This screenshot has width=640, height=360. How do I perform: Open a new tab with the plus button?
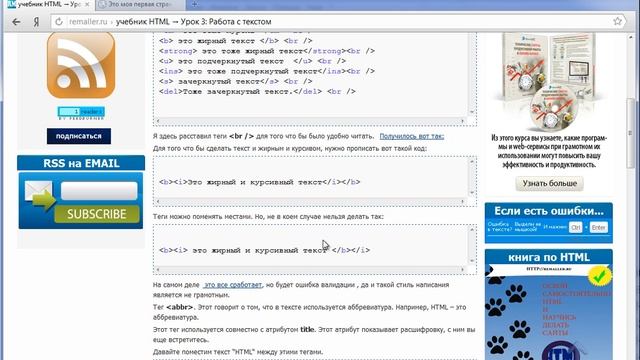[194, 4]
